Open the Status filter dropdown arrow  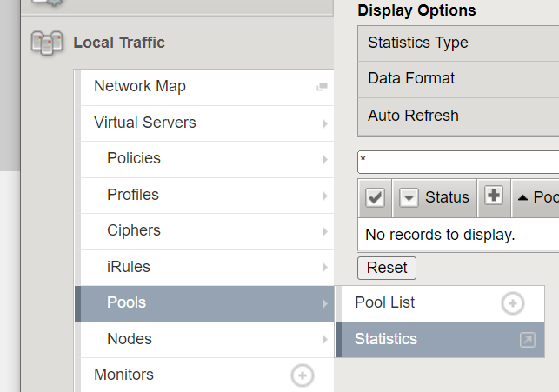(x=409, y=198)
